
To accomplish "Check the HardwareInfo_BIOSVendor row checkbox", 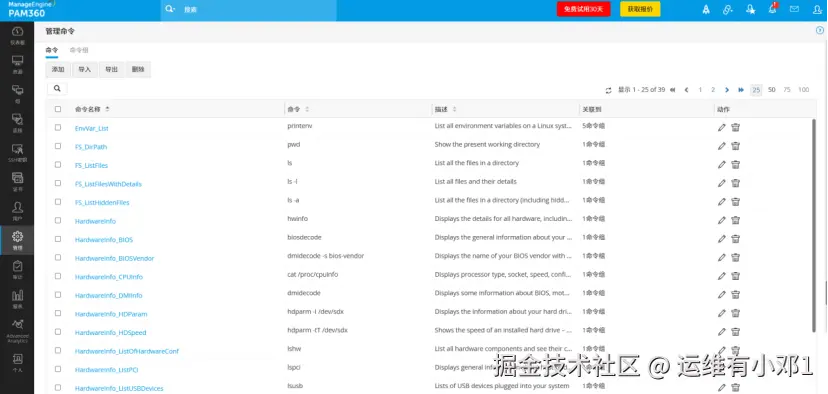I will coord(58,257).
